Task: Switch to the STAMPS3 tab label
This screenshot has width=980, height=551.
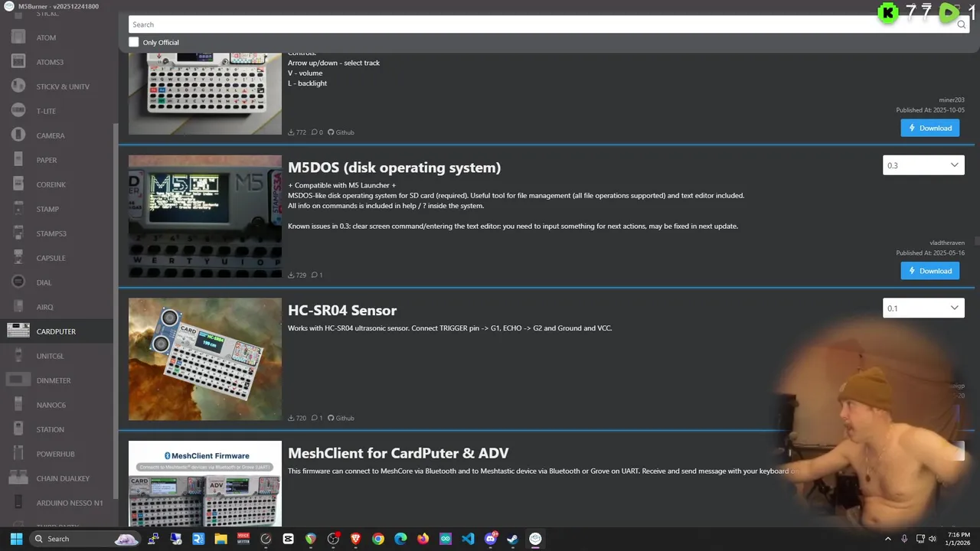Action: pos(51,233)
